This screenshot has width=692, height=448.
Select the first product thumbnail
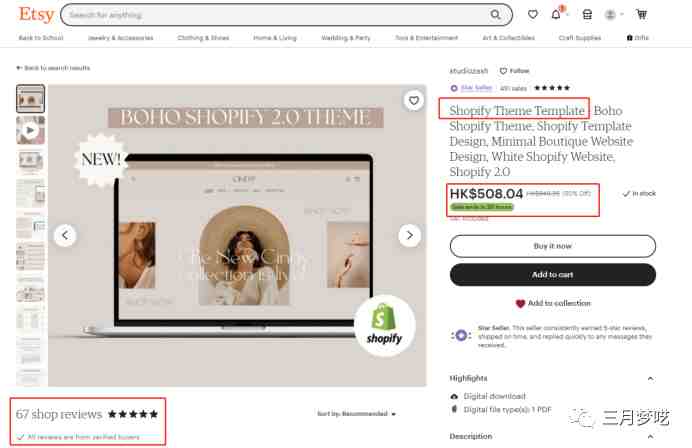[x=30, y=99]
